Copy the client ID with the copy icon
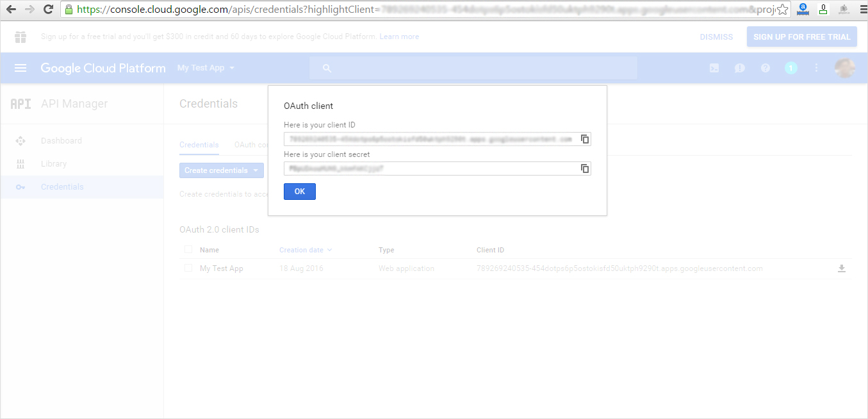The image size is (868, 419). tap(584, 139)
